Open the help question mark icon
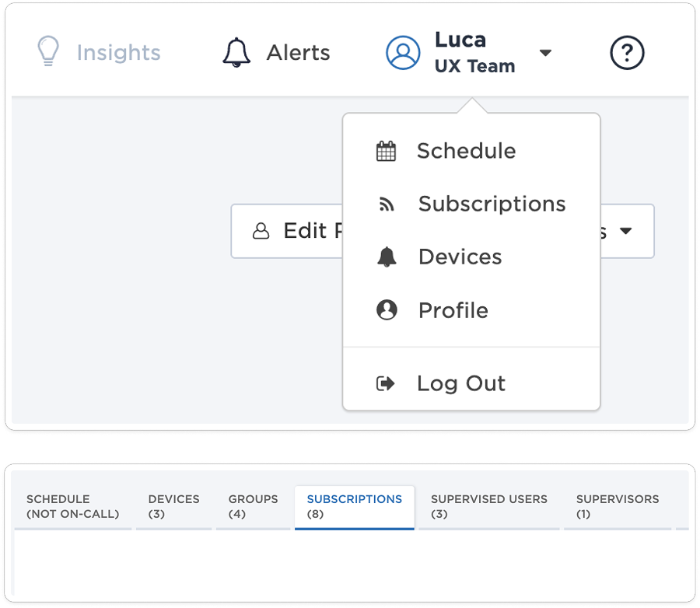 click(x=627, y=53)
